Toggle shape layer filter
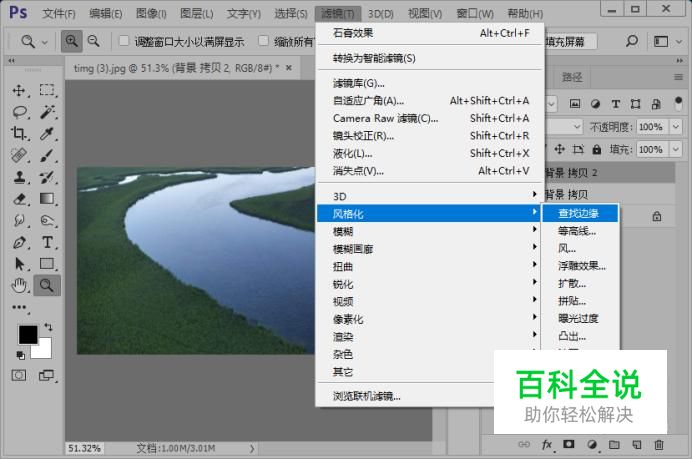 (x=636, y=104)
